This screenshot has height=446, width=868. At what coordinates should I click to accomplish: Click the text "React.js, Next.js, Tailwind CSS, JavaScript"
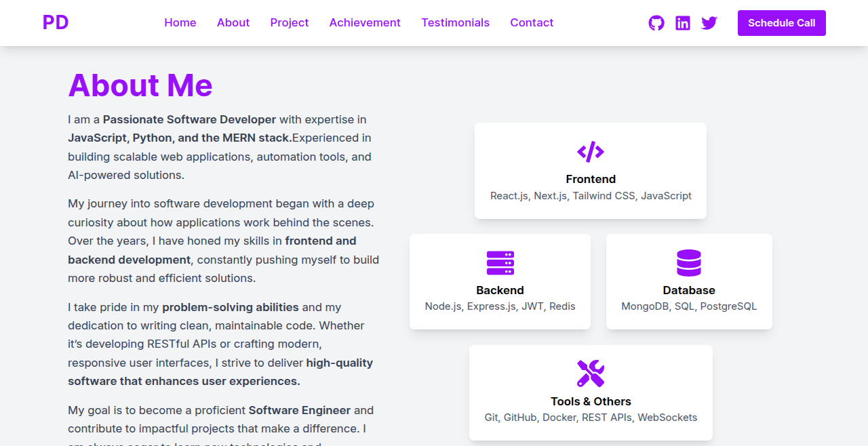coord(591,196)
